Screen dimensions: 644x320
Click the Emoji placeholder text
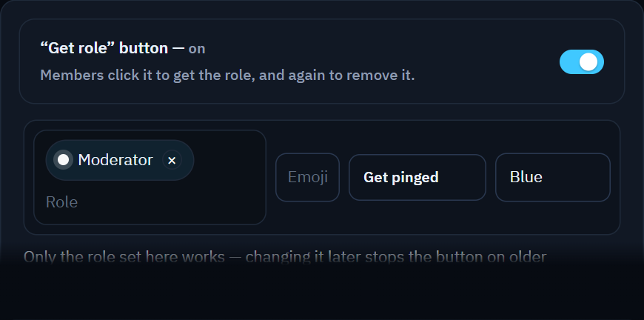[x=308, y=178]
